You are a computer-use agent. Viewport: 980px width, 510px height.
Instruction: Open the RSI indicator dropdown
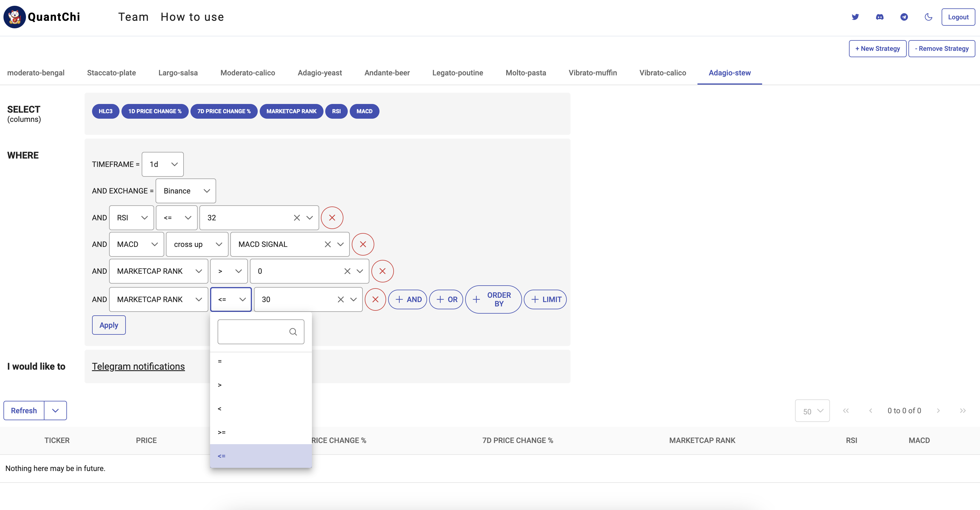click(132, 218)
